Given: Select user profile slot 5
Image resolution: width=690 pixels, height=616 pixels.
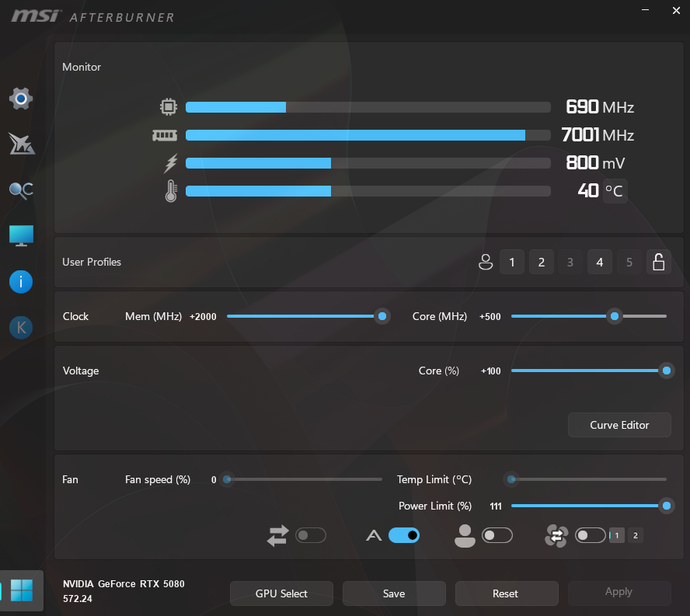Looking at the screenshot, I should (629, 263).
